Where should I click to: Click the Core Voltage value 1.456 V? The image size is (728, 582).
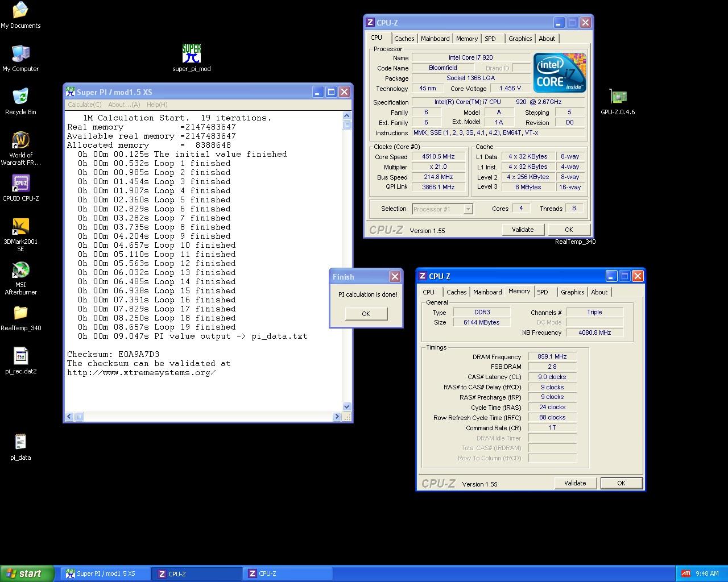click(x=510, y=89)
